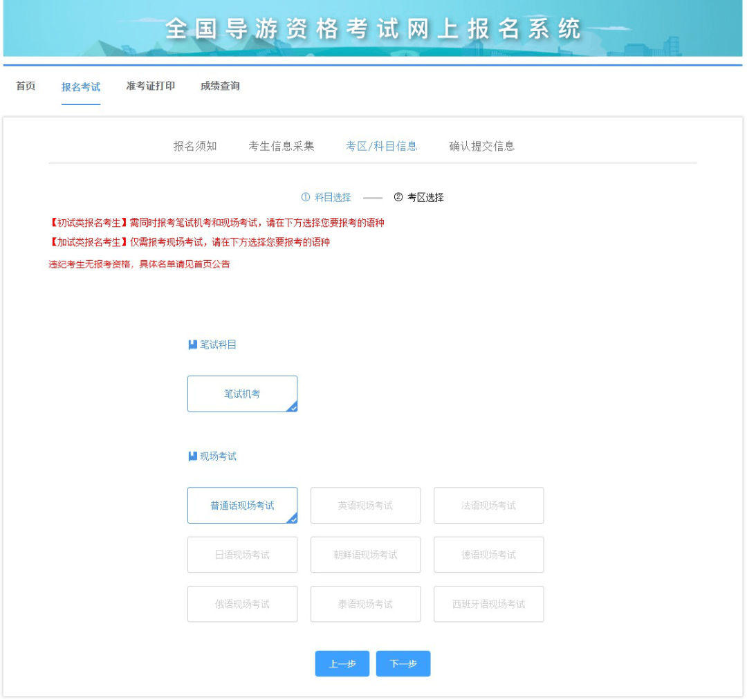Select the 日语现场考试 option

[x=241, y=554]
